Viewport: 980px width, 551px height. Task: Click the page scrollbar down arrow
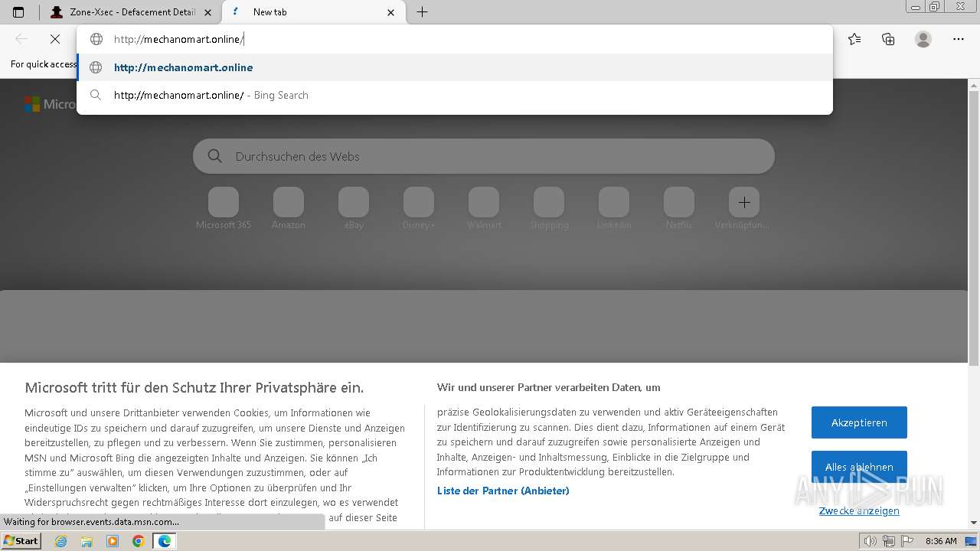[974, 523]
